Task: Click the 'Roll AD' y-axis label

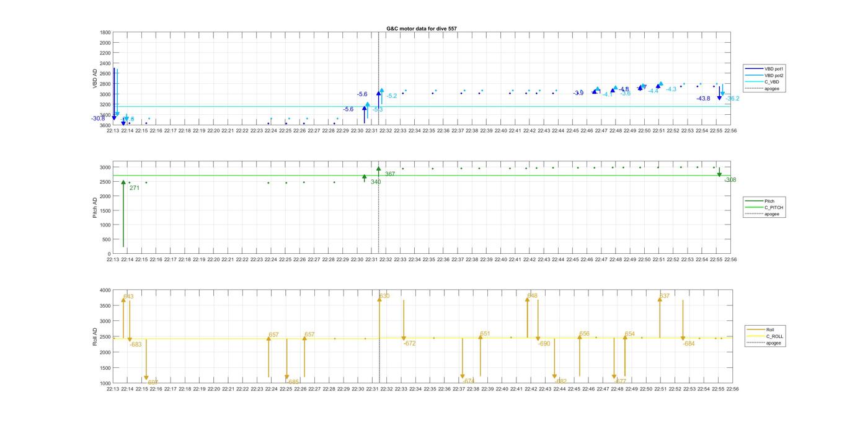Action: point(95,337)
